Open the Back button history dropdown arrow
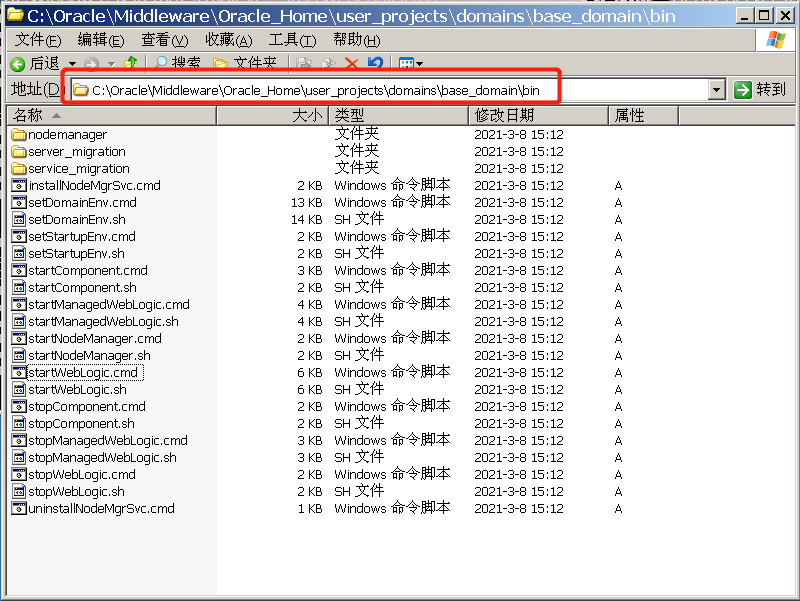This screenshot has height=601, width=800. pyautogui.click(x=72, y=64)
